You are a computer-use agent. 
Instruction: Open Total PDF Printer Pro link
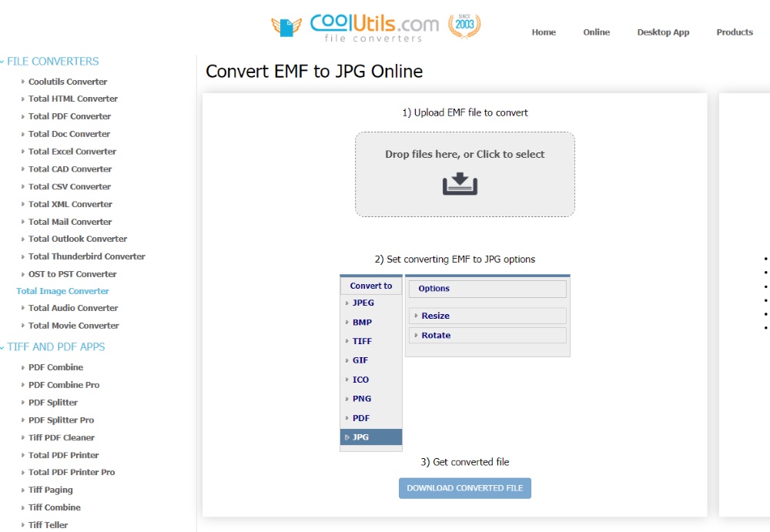tap(71, 472)
